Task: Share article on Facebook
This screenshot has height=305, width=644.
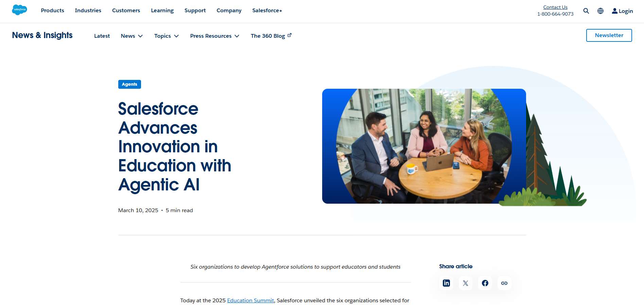Action: [x=485, y=283]
